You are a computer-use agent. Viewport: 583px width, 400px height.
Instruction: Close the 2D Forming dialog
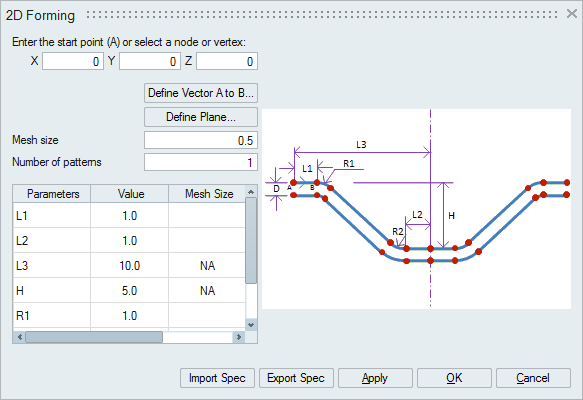tap(571, 14)
